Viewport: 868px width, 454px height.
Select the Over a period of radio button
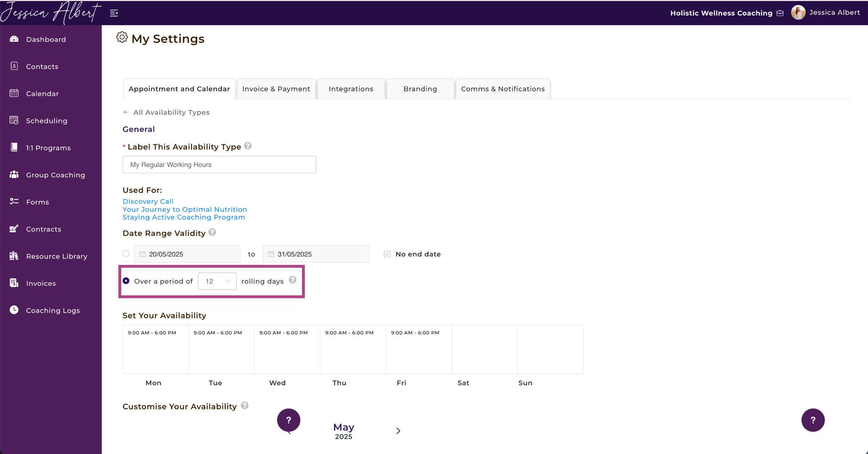[126, 281]
